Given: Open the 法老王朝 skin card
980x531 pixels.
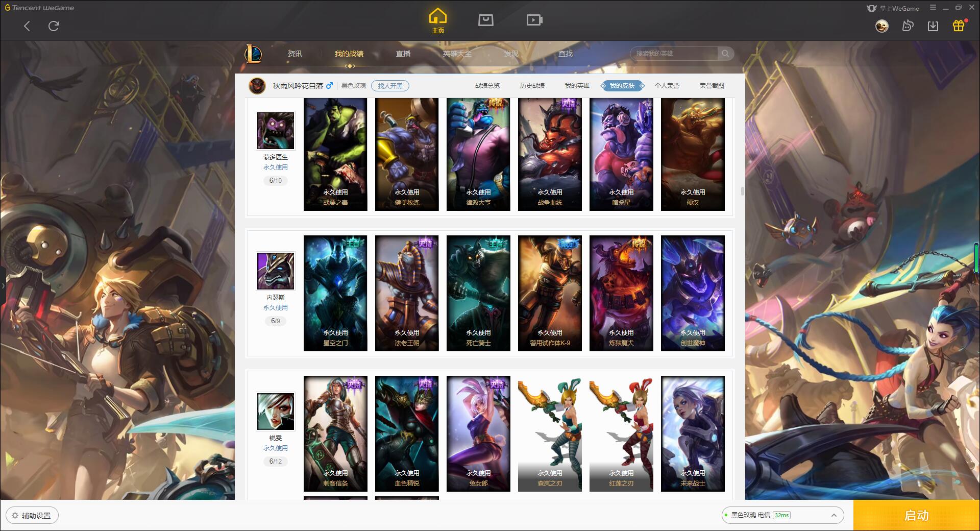Looking at the screenshot, I should (407, 293).
